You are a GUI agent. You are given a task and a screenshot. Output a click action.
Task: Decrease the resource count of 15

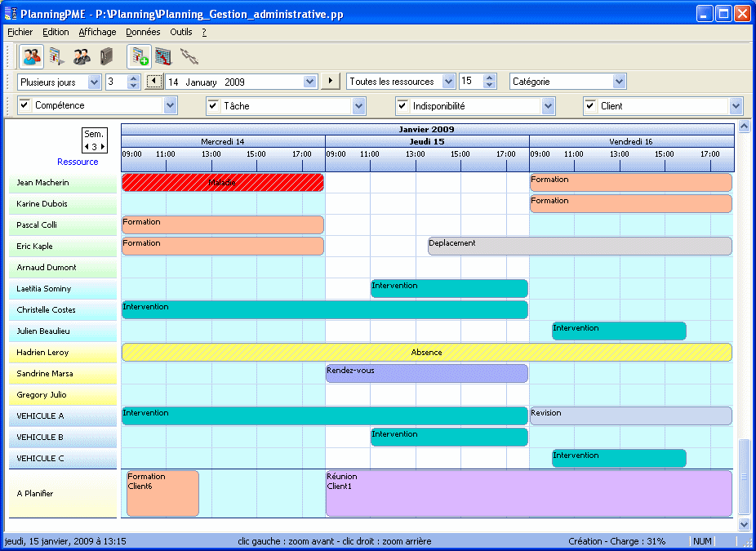tap(490, 86)
